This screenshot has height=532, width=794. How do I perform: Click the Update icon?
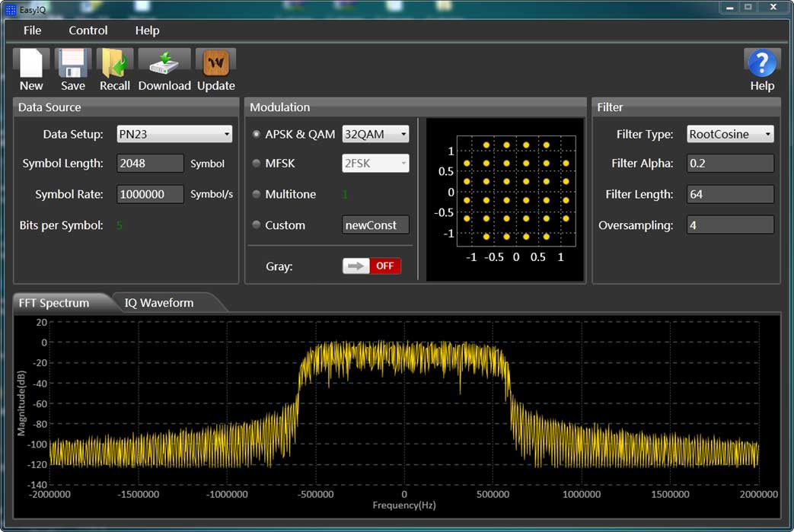click(215, 63)
